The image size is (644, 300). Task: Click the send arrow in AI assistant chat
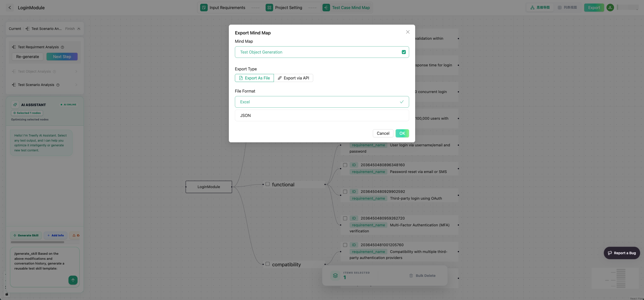[x=73, y=280]
